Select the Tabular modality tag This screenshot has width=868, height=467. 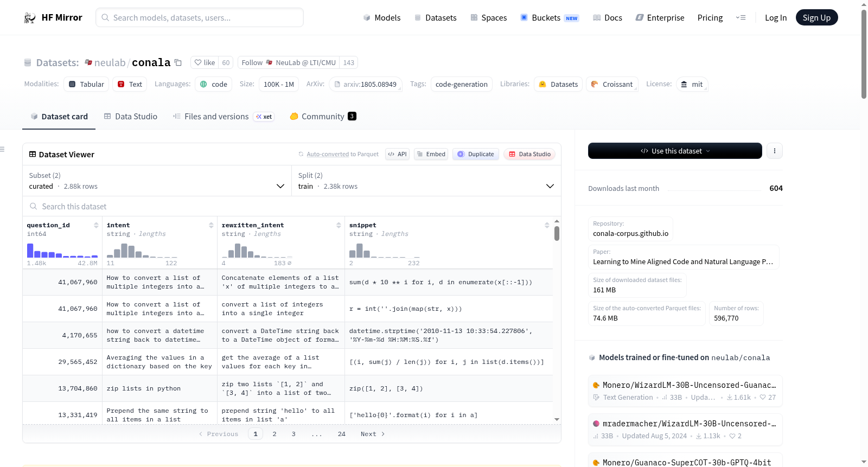click(87, 85)
